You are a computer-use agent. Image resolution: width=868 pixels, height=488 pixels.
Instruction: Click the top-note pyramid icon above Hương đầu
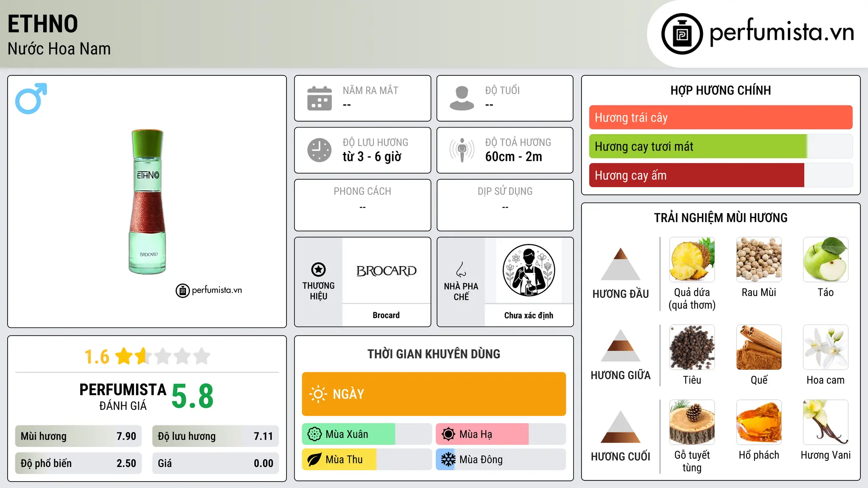point(620,264)
